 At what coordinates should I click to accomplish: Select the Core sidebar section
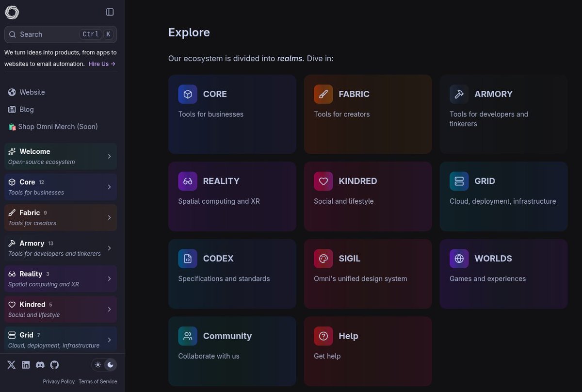click(61, 187)
